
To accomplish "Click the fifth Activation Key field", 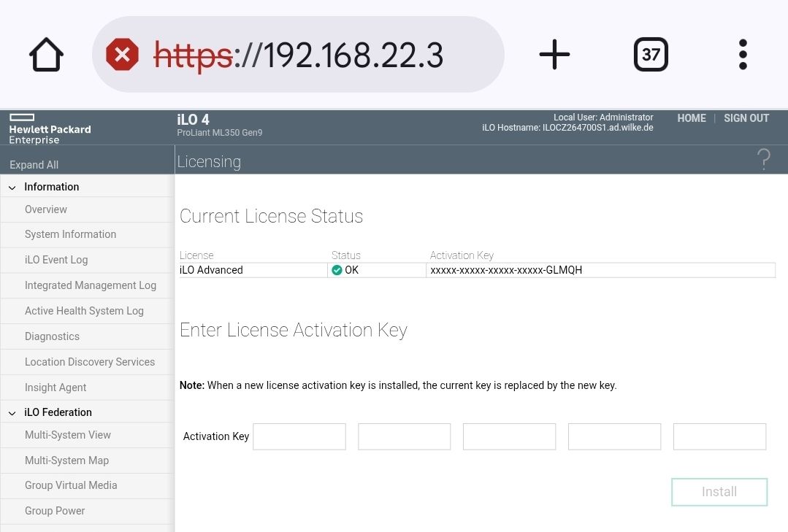I will 719,436.
